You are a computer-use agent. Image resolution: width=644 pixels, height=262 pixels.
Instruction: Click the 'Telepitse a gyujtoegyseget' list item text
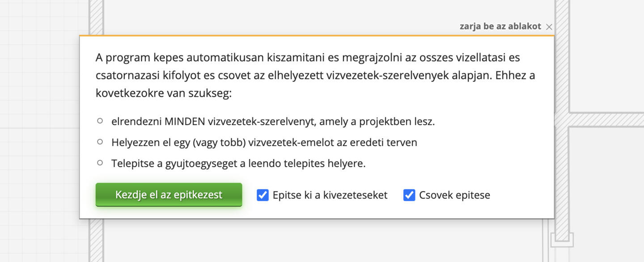pos(238,163)
